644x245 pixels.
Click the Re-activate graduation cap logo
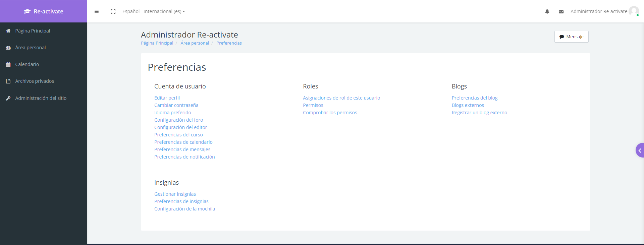coord(27,11)
